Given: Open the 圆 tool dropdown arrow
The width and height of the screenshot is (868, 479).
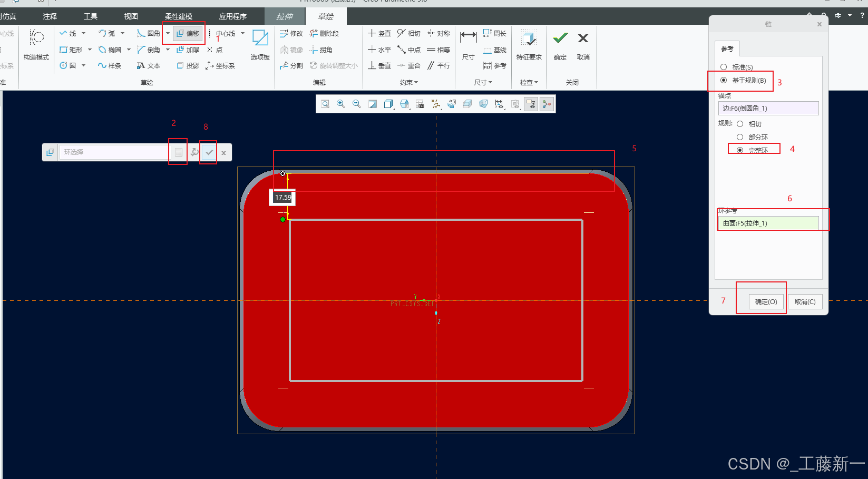Looking at the screenshot, I should [x=83, y=65].
